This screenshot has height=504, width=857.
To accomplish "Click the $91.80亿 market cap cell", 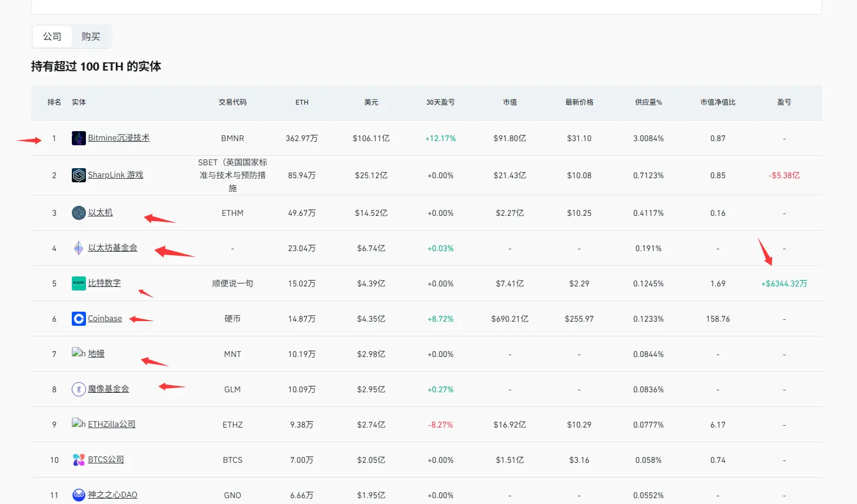I will pyautogui.click(x=510, y=138).
